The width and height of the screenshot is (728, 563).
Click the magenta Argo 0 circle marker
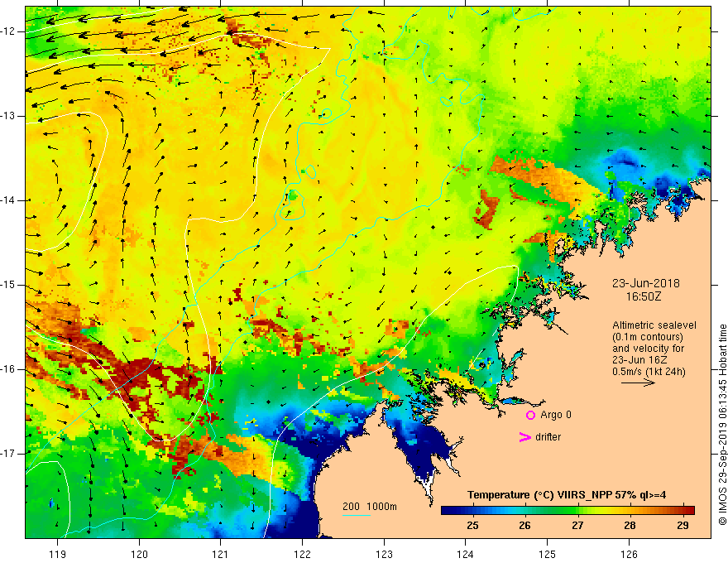[x=530, y=416]
